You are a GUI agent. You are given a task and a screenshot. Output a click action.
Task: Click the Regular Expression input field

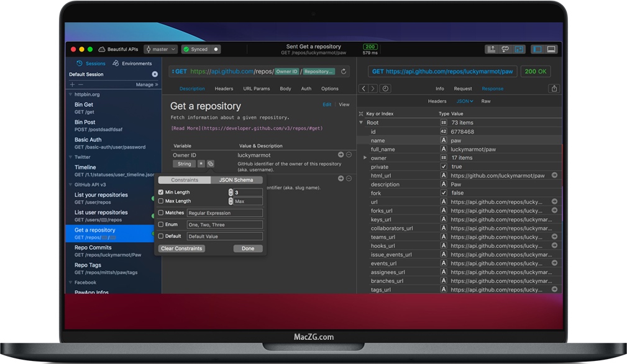pyautogui.click(x=224, y=213)
